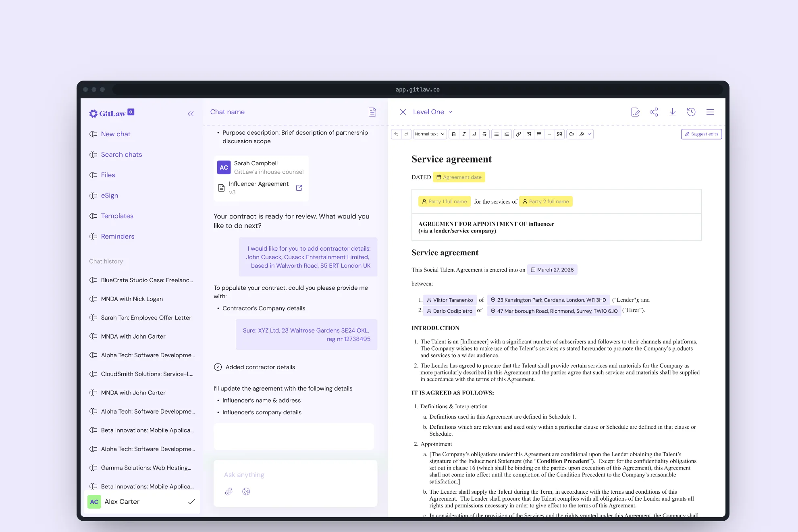Select the Viktor Taranenko name field

450,300
